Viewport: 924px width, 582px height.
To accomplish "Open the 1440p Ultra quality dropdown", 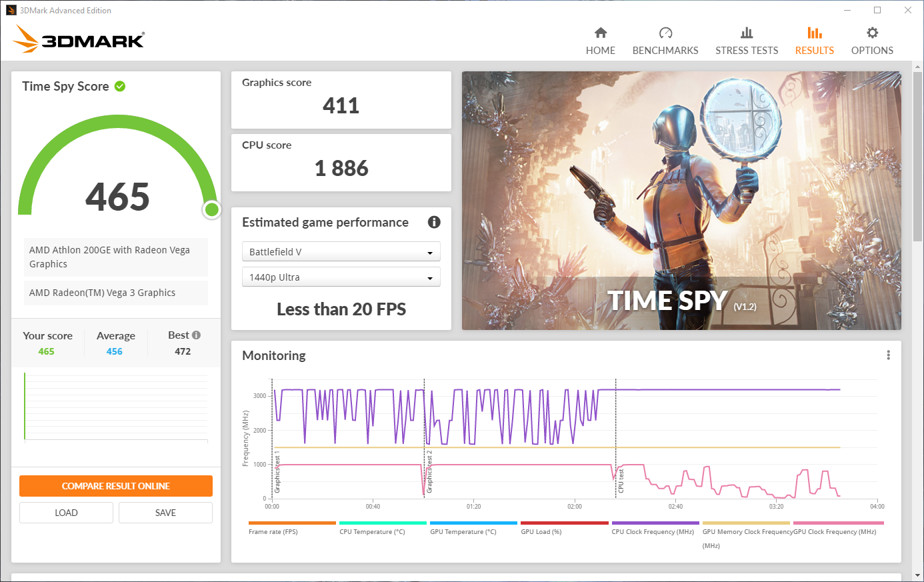I will click(x=341, y=277).
